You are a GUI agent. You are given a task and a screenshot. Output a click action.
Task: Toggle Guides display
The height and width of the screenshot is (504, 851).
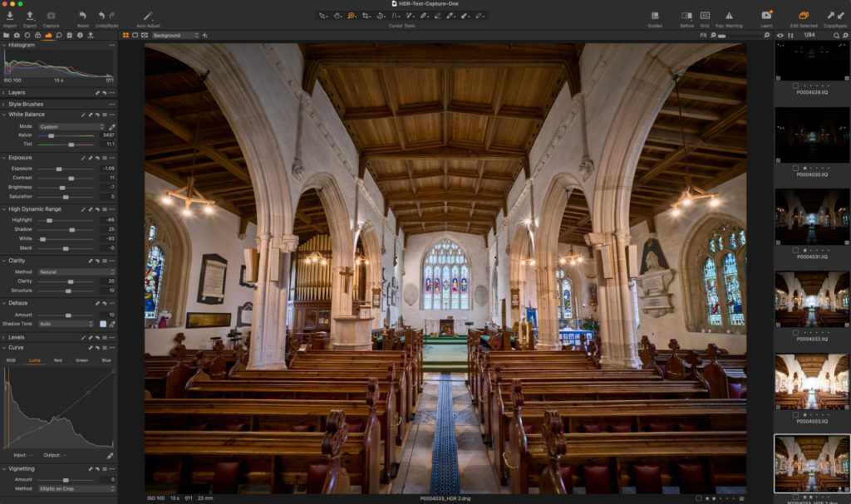[x=655, y=17]
